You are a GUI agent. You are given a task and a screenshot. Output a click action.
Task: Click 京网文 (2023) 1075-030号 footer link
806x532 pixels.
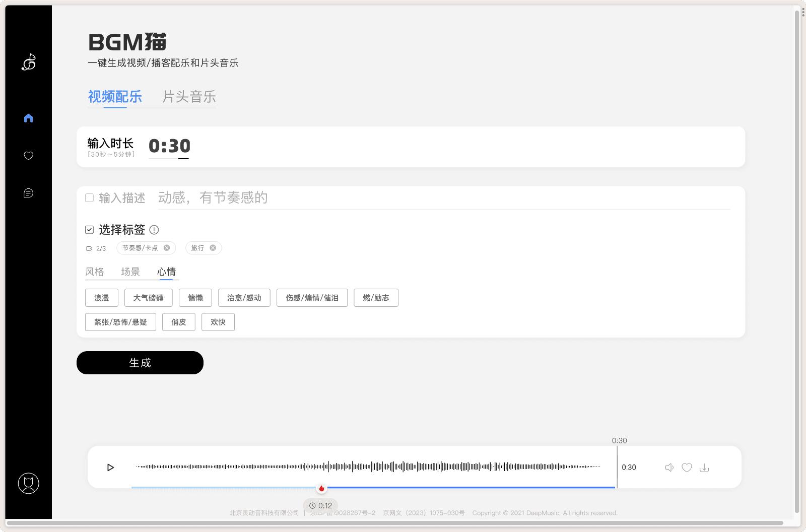click(424, 513)
